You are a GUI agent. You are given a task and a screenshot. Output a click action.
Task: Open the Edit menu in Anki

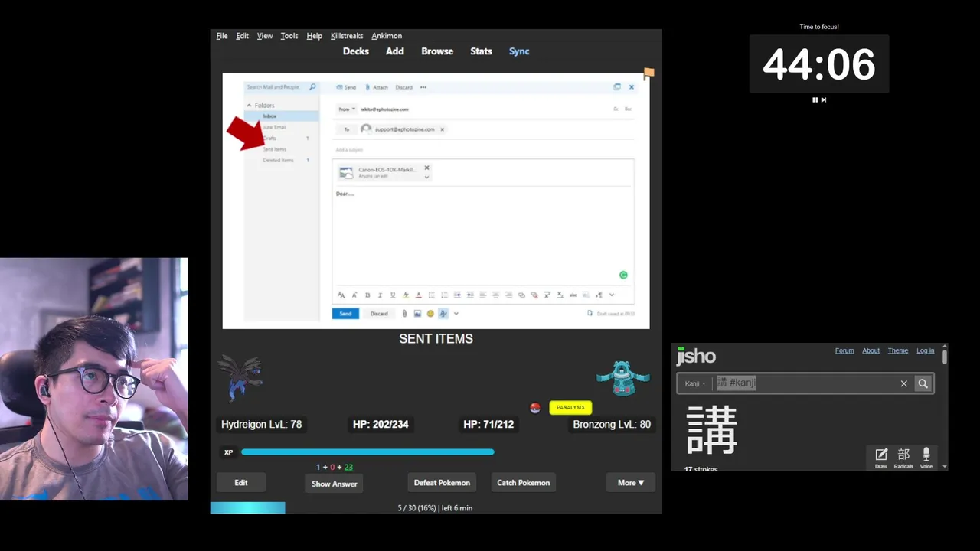click(x=242, y=36)
